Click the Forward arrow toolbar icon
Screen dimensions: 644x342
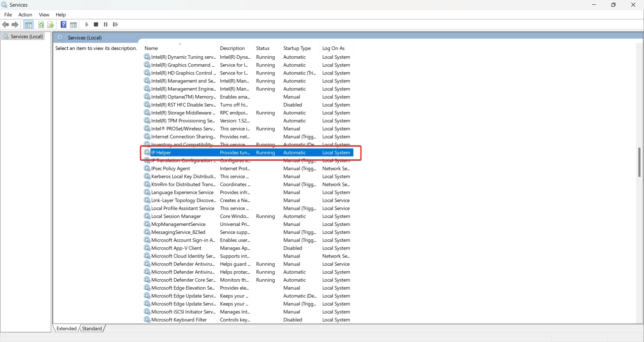pos(15,24)
